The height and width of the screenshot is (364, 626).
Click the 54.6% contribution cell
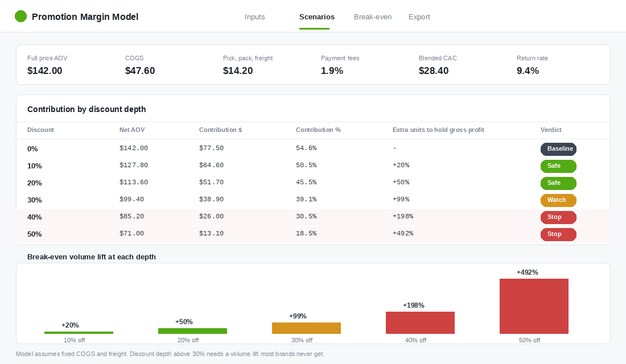(x=306, y=148)
